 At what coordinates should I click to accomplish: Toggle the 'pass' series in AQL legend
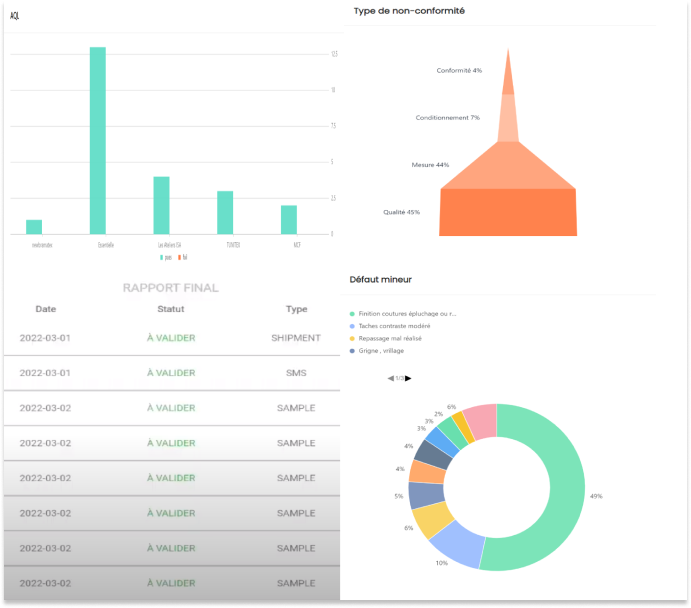click(x=164, y=257)
